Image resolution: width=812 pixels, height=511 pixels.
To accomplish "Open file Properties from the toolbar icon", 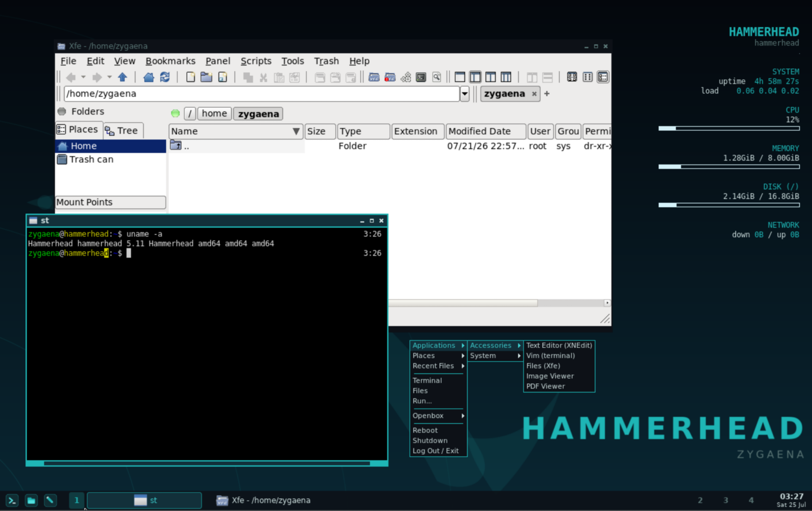I will (x=295, y=77).
